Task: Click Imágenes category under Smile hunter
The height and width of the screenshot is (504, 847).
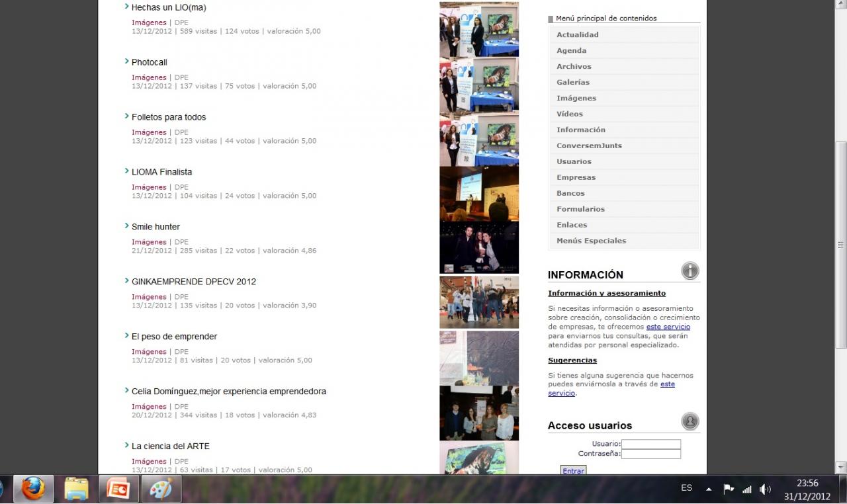Action: pos(149,242)
